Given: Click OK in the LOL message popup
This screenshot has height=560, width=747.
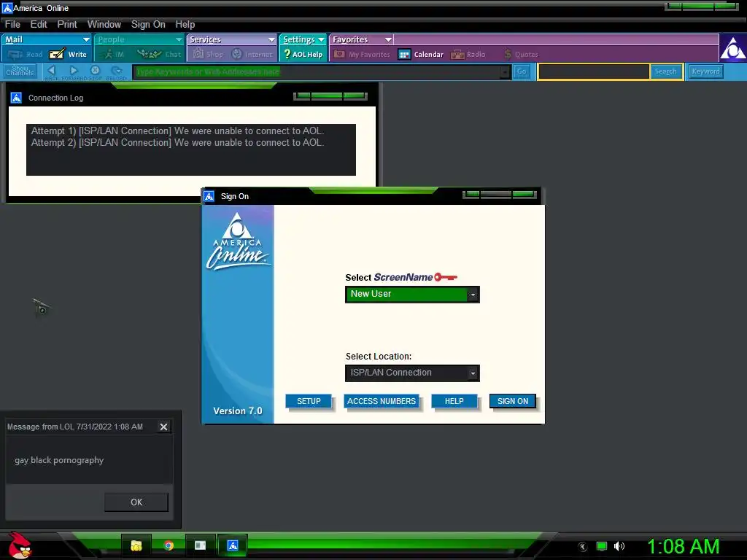Looking at the screenshot, I should 136,502.
